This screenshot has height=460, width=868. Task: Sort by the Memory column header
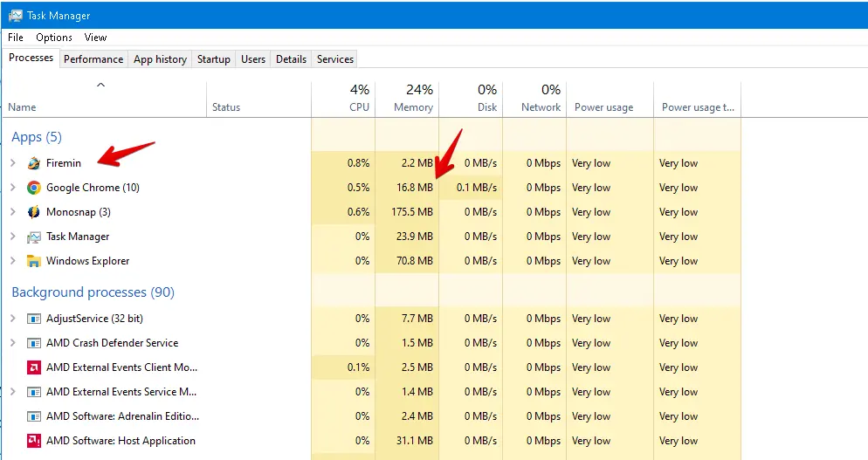(x=407, y=100)
